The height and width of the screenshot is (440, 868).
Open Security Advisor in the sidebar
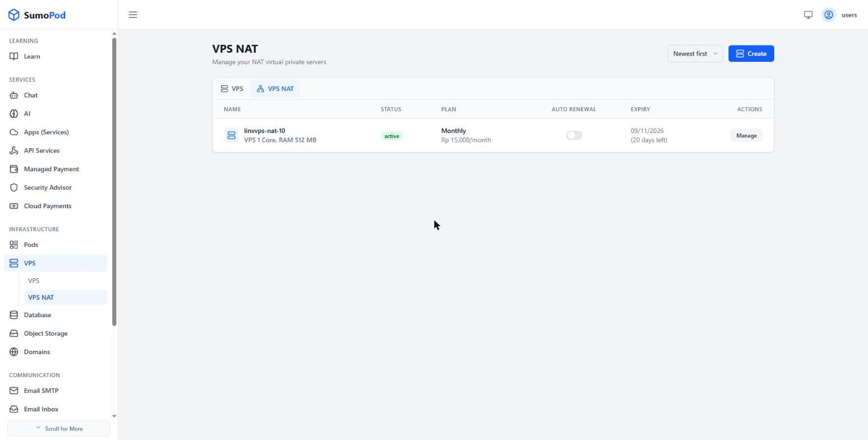55,187
